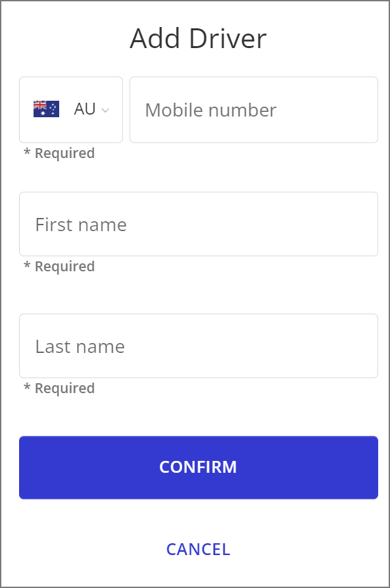The height and width of the screenshot is (588, 390).
Task: Click the blue CONFIRM bar
Action: pos(198,467)
